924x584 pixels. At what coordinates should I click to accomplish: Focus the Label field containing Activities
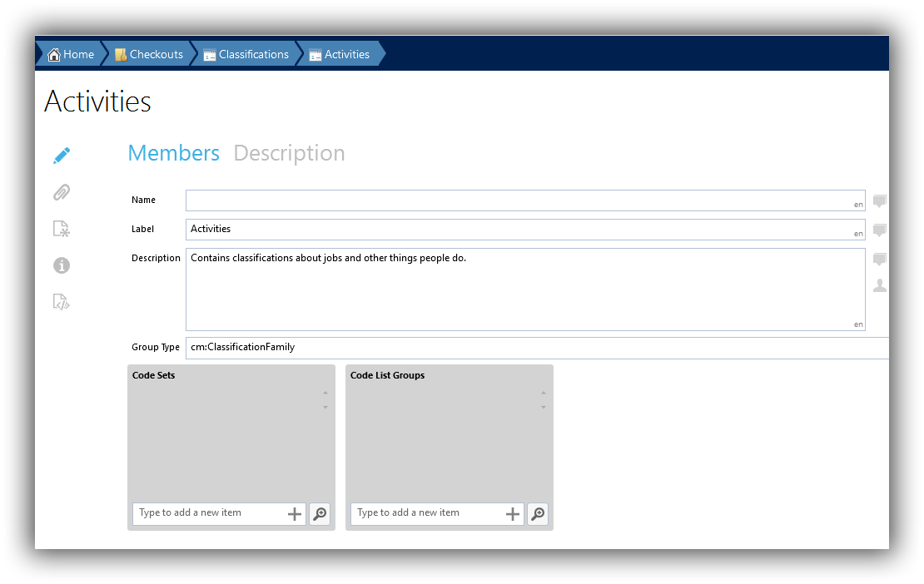tap(525, 230)
